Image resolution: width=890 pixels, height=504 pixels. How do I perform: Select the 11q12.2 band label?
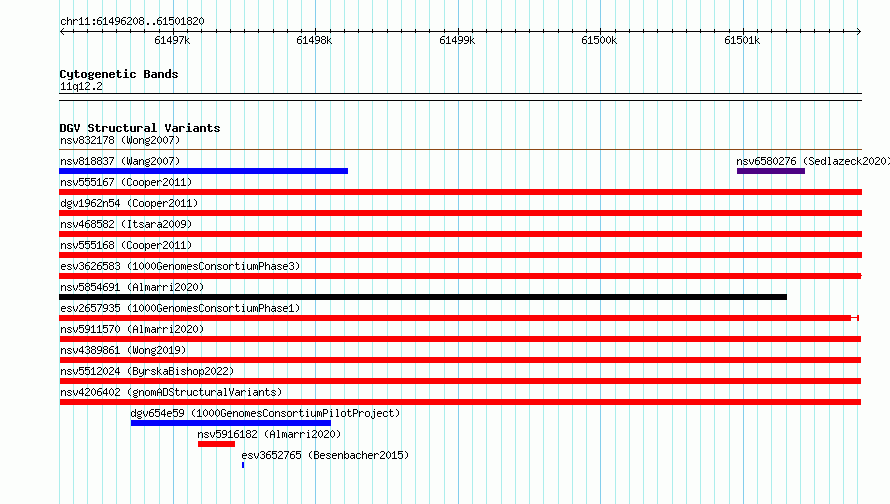(81, 86)
